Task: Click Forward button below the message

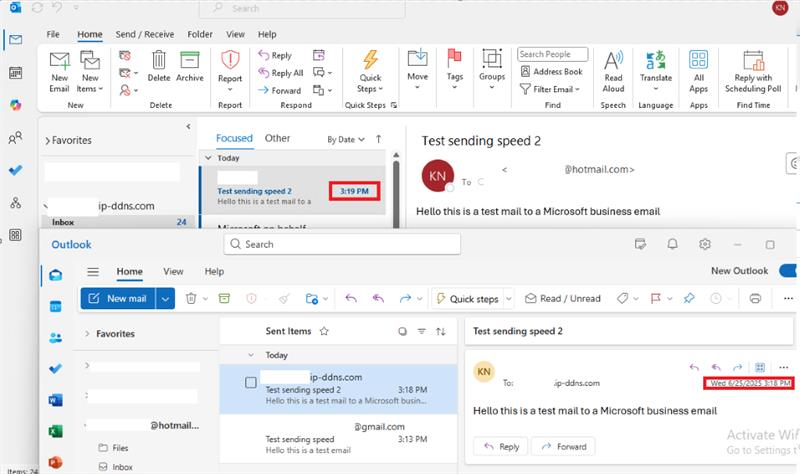Action: pyautogui.click(x=563, y=446)
